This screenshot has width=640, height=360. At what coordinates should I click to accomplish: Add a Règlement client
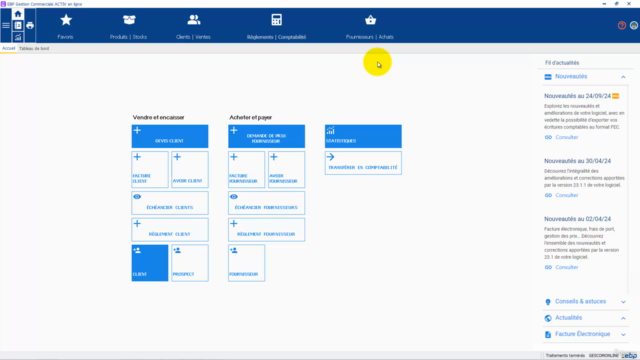(x=170, y=229)
